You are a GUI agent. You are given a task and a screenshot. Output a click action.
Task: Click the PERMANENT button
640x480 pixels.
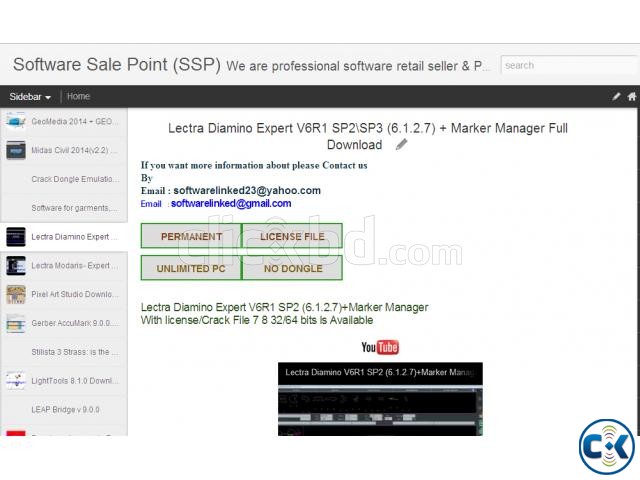[191, 236]
